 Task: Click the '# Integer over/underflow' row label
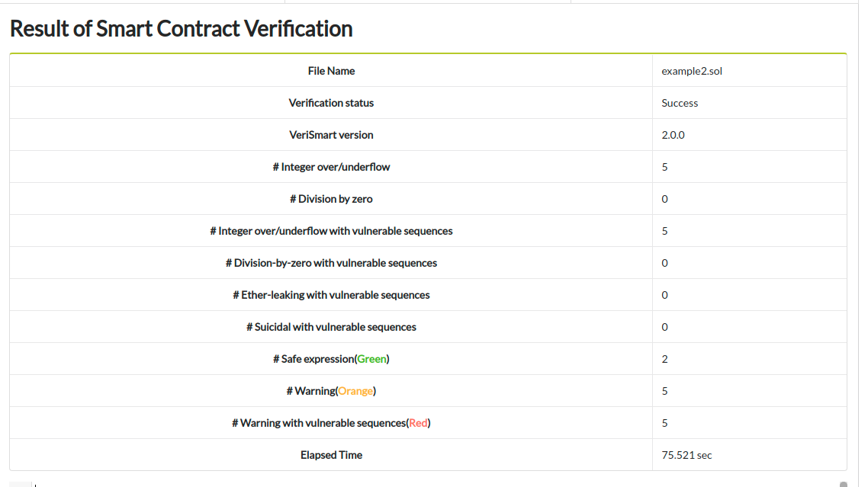331,167
